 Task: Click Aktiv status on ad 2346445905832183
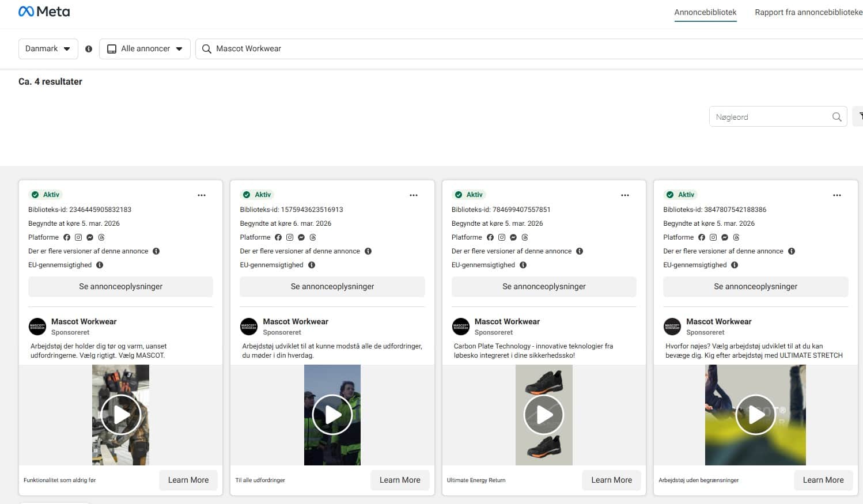coord(46,195)
